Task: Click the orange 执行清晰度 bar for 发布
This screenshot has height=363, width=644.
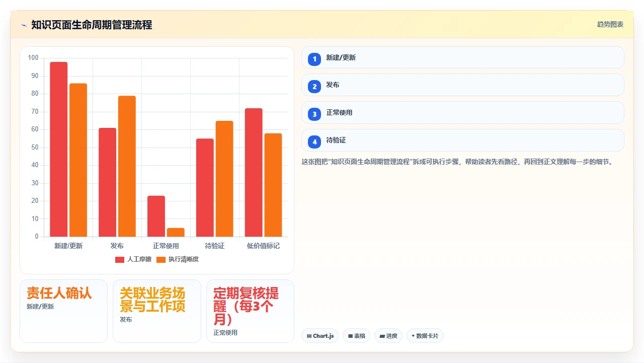Action: (x=127, y=166)
